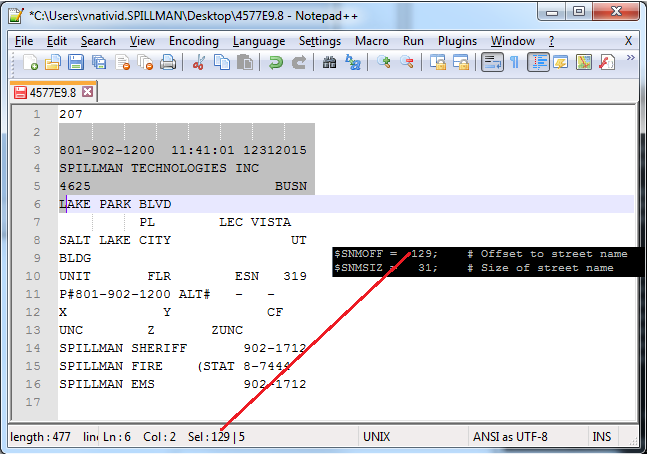Click the Function List toolbar icon
The image size is (647, 454).
point(607,63)
